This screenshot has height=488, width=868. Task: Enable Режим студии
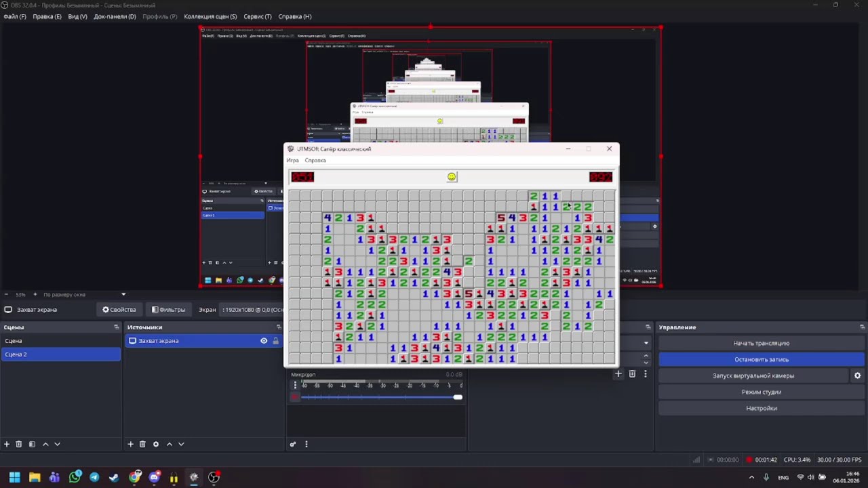761,392
